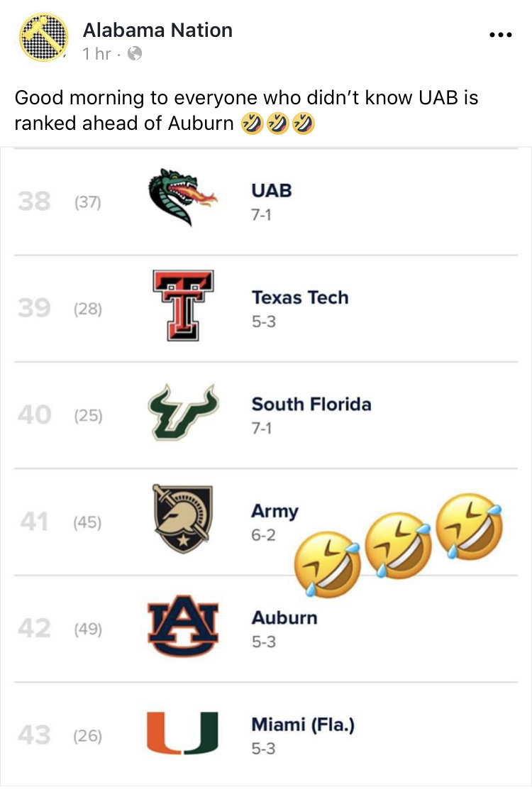
Task: Click the rank 42 number beside Auburn
Action: [34, 628]
